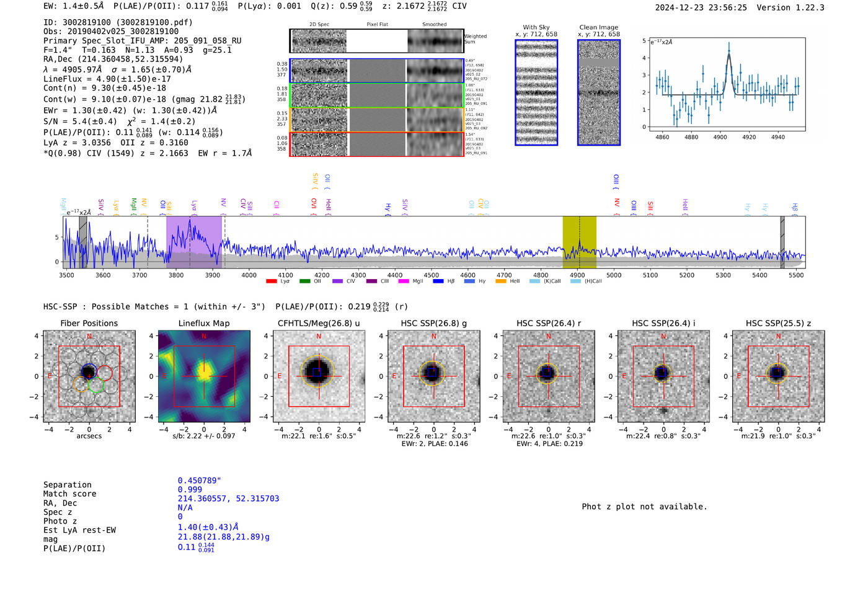This screenshot has width=868, height=591.
Task: Click the purple shaded band in the full spectrum
Action: tap(194, 242)
